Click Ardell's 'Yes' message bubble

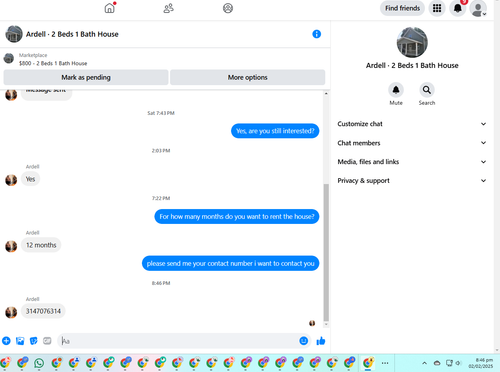30,179
